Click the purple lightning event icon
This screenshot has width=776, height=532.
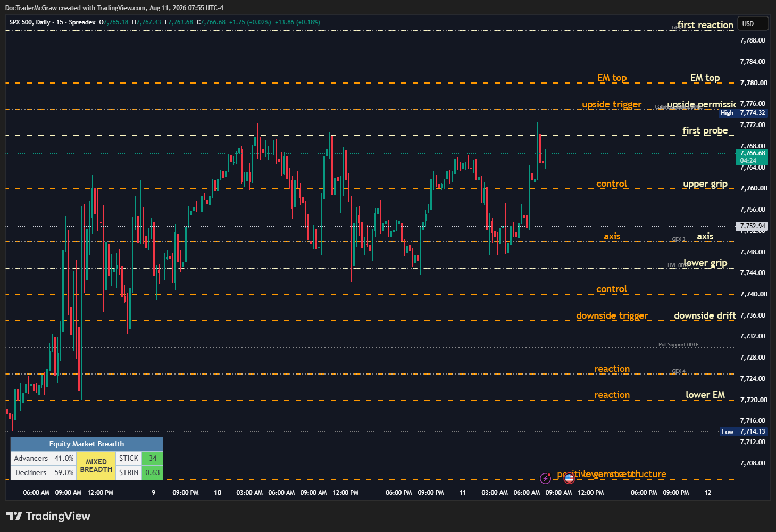click(x=545, y=478)
